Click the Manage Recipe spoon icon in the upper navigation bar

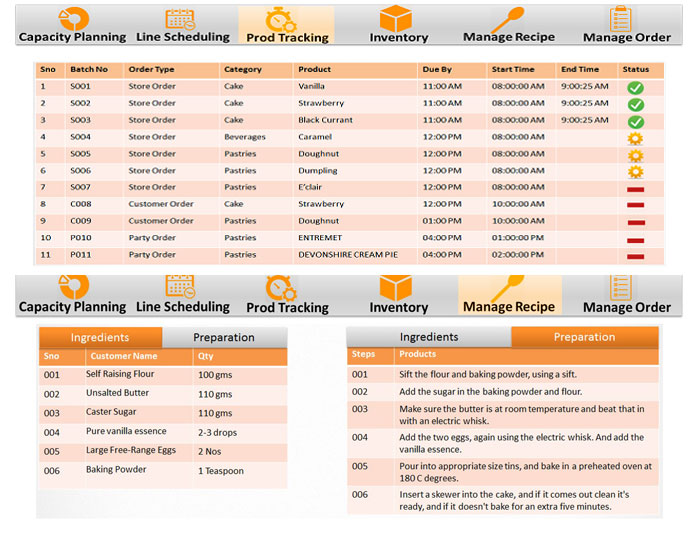tap(508, 20)
